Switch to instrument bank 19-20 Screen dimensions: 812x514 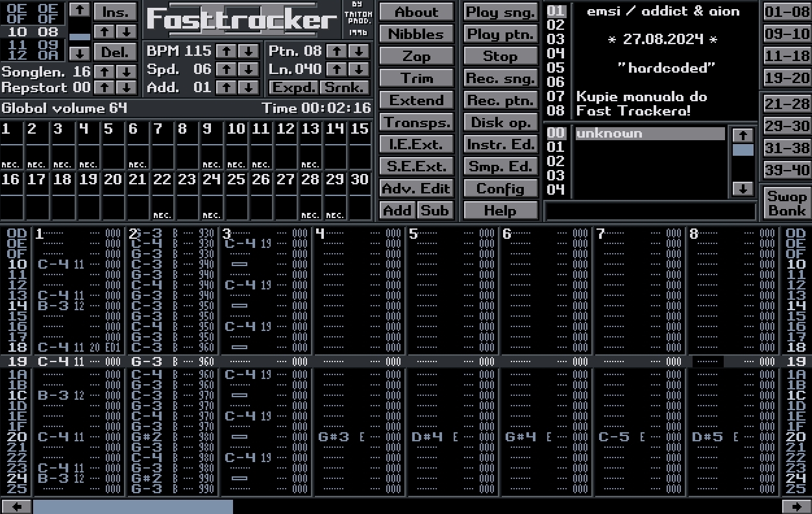[787, 78]
